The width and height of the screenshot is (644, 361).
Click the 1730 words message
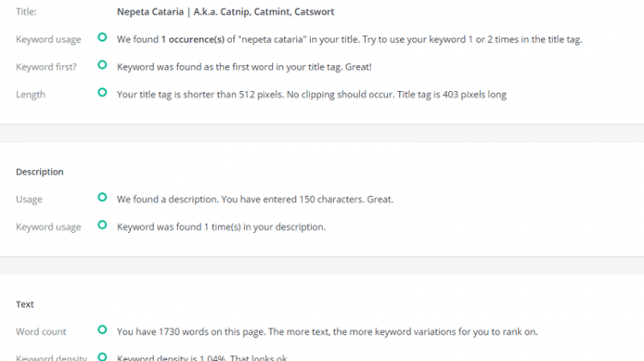coord(327,332)
